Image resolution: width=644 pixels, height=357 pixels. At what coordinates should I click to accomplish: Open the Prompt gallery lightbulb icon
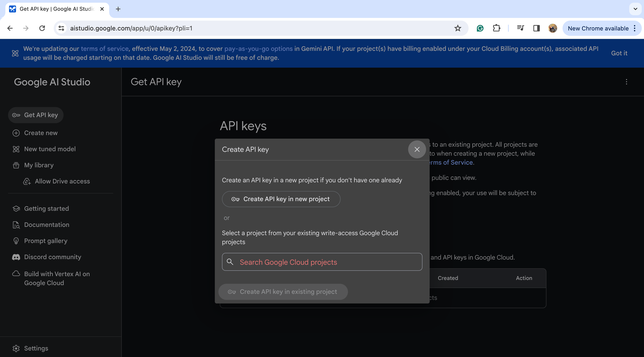pyautogui.click(x=16, y=241)
